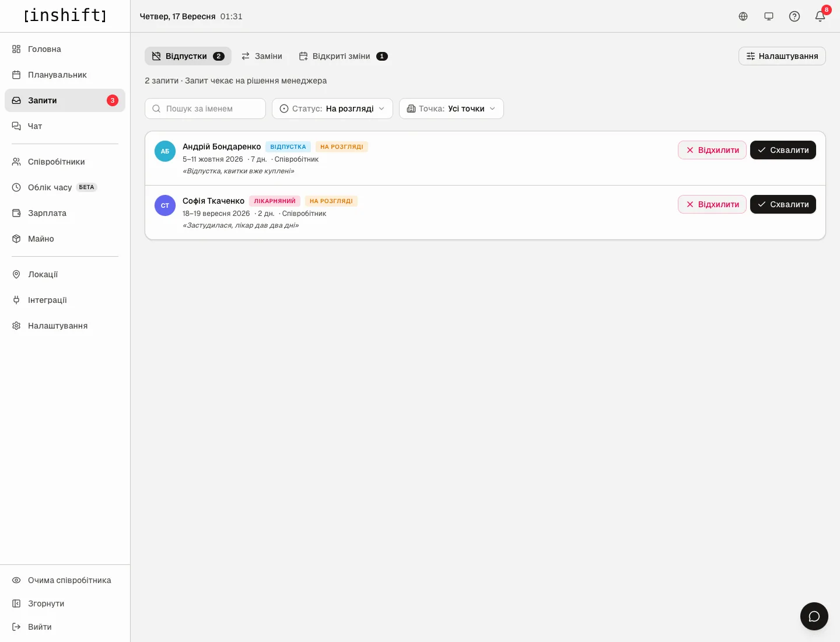The width and height of the screenshot is (840, 642).
Task: Approve Андрій Бондаренко's vacation request
Action: point(783,150)
